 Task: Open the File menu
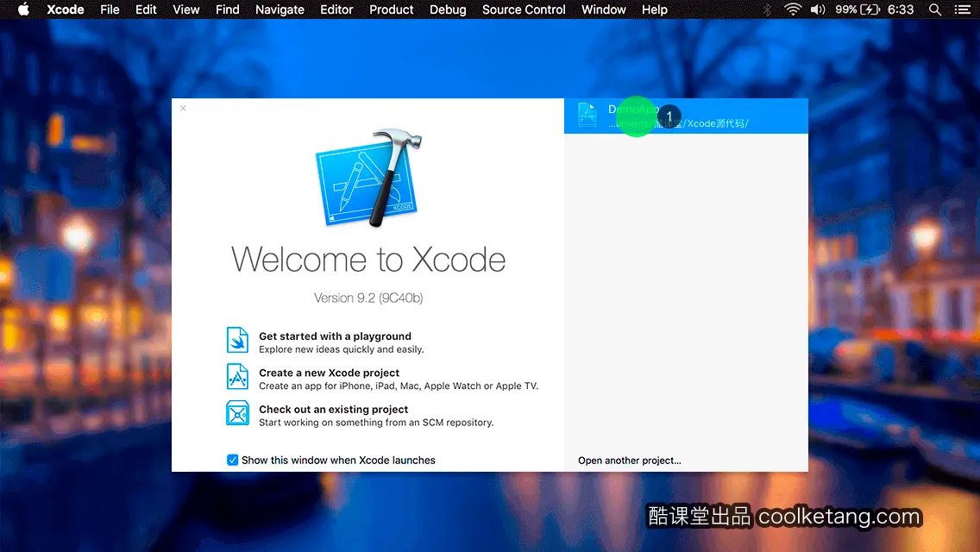point(110,9)
